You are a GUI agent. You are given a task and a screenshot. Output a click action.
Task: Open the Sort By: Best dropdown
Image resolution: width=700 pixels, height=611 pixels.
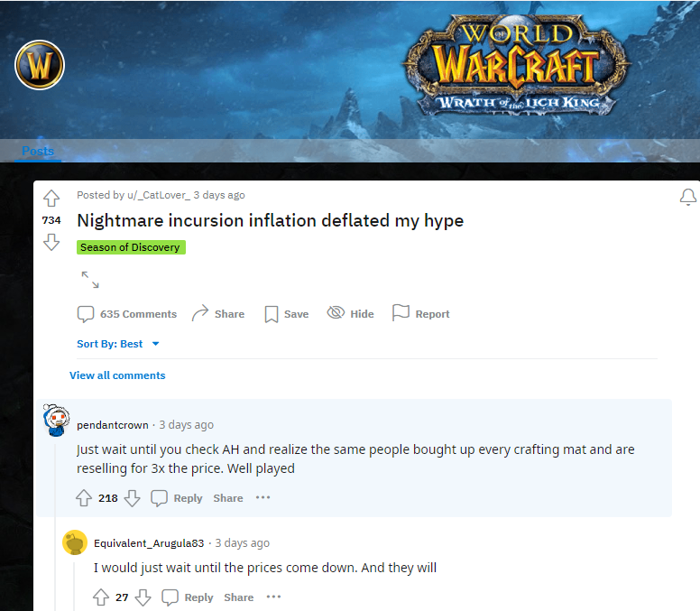(x=118, y=344)
